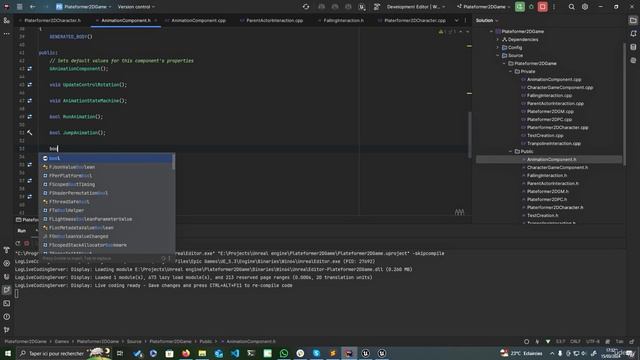Viewport: 640px width, 360px height.
Task: Open the Search Everywhere magnifier
Action: click(571, 7)
